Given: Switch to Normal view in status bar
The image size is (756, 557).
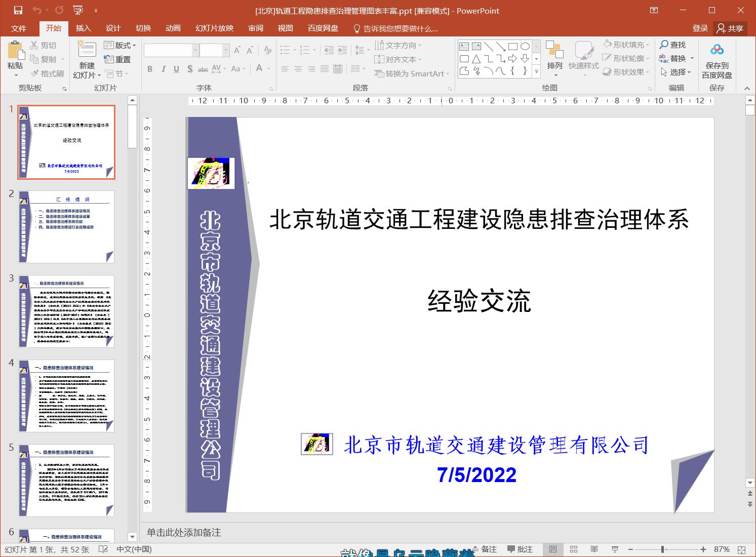Looking at the screenshot, I should tap(553, 549).
